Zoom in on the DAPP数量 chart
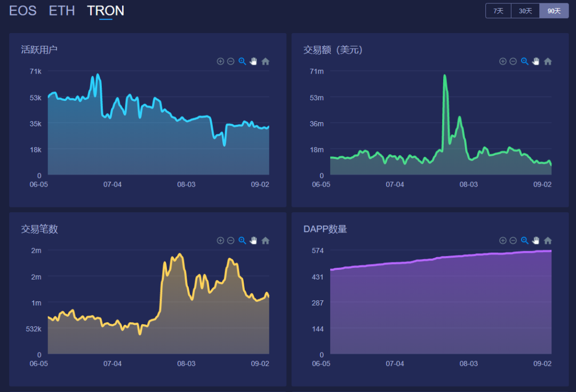The image size is (576, 392). [503, 241]
